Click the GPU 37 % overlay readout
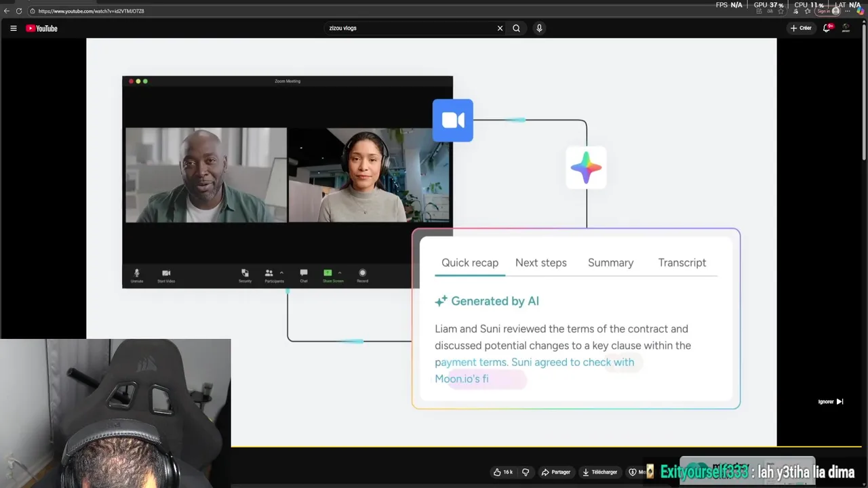868x488 pixels. pos(768,5)
